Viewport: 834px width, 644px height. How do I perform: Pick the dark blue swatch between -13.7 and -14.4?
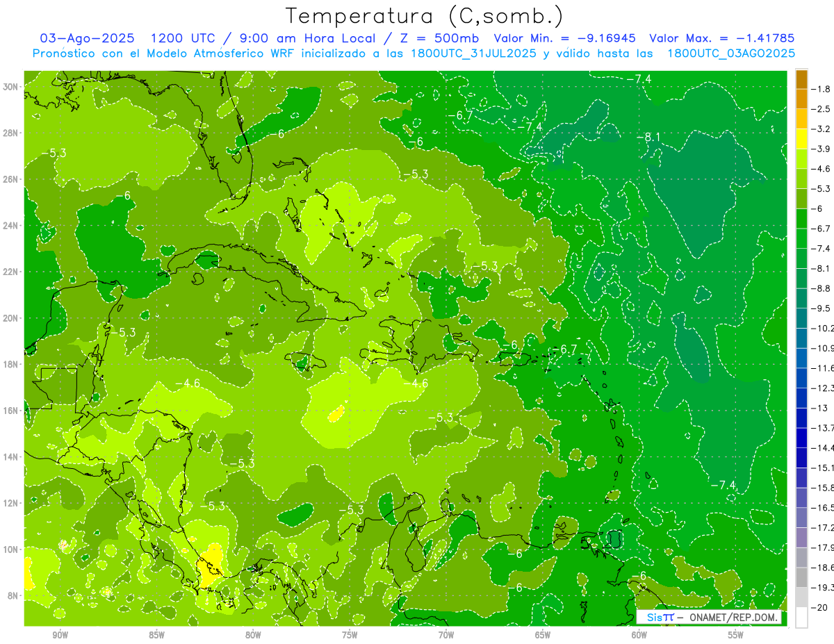click(801, 438)
